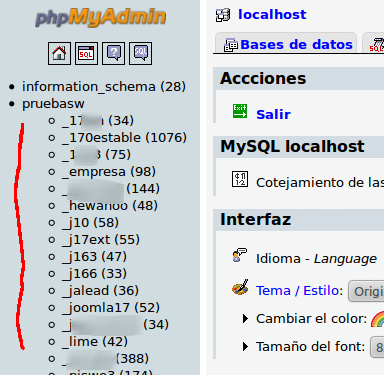Image resolution: width=384 pixels, height=375 pixels.
Task: Select the information_schema (28) database
Action: click(104, 87)
